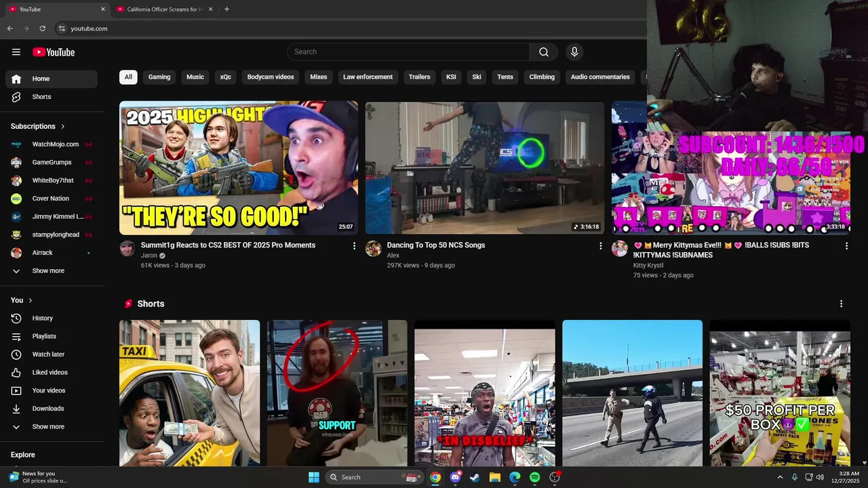Open Shorts in the sidebar
Screen dimensions: 868x488
(x=52, y=97)
